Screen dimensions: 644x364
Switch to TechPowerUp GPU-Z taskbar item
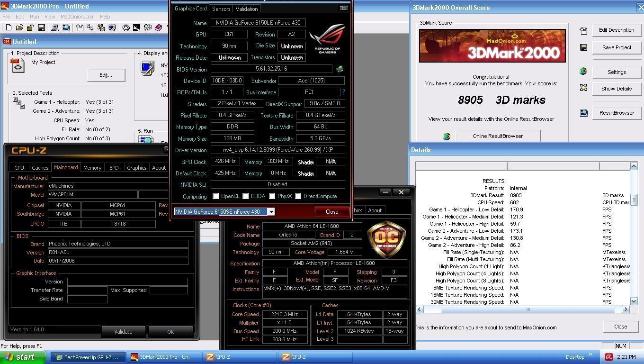[88, 357]
